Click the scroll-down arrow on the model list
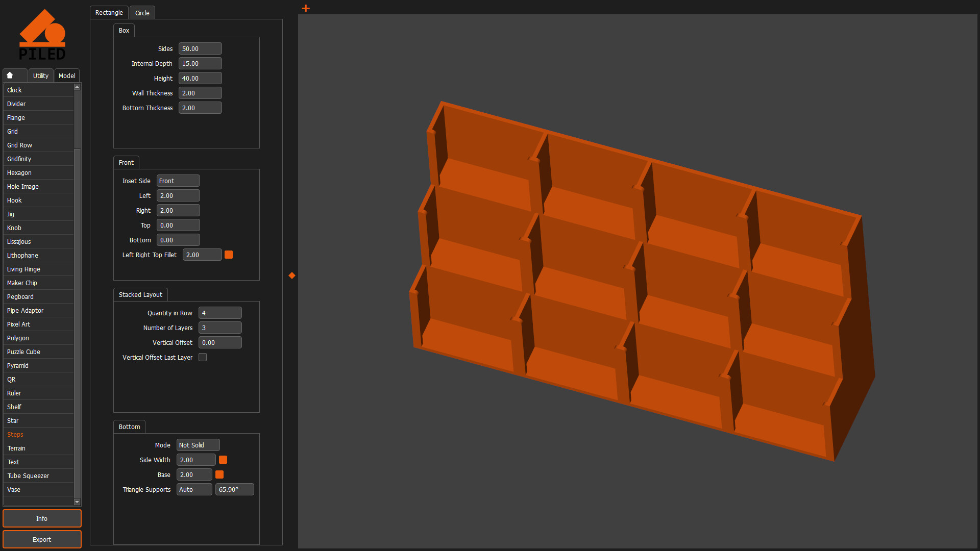Screen dimensions: 980x551 77,502
